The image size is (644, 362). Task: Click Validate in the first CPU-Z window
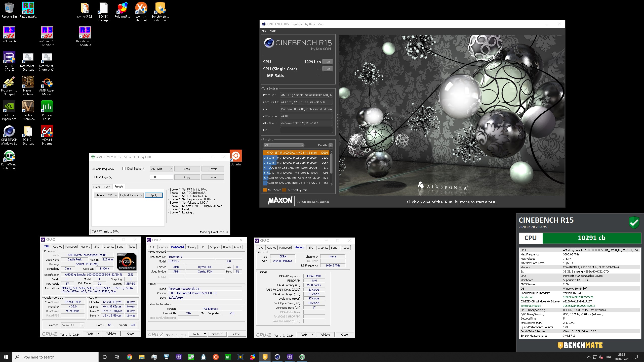pyautogui.click(x=111, y=334)
